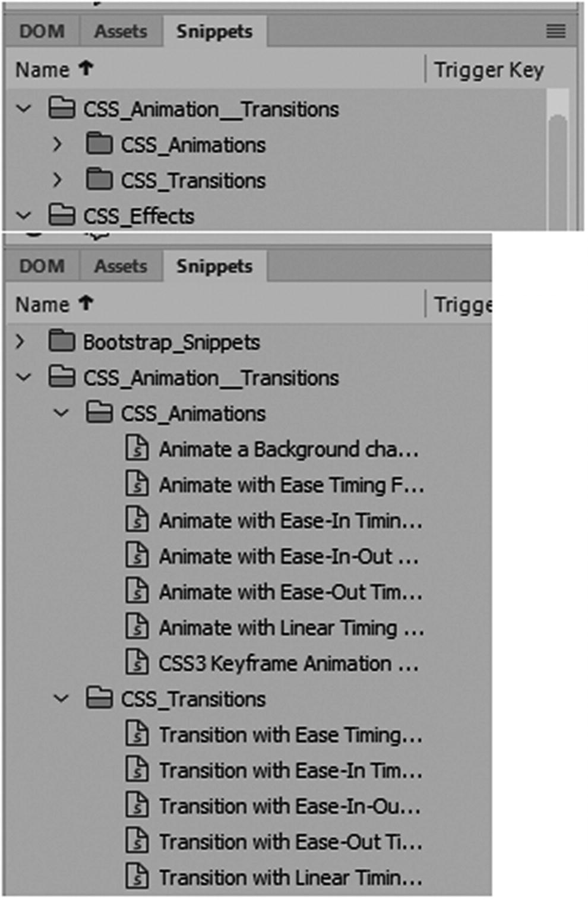The width and height of the screenshot is (588, 900).
Task: Open the Snippets panel menu icon
Action: 557,32
